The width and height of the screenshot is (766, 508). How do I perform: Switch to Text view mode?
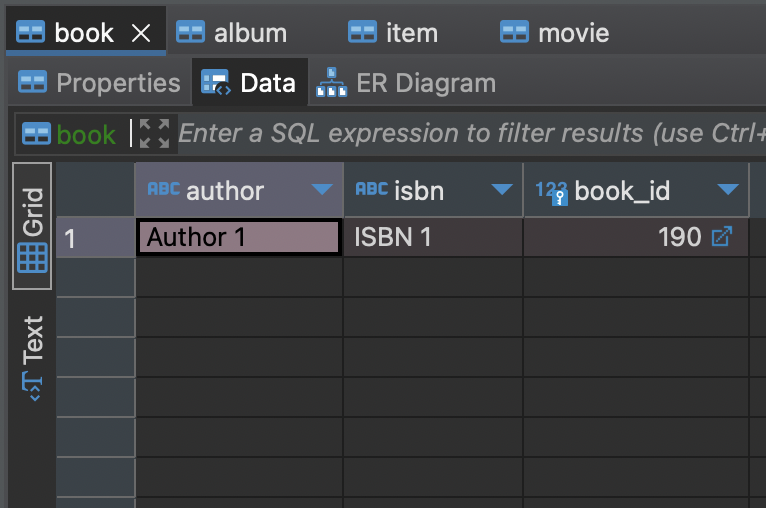(33, 358)
